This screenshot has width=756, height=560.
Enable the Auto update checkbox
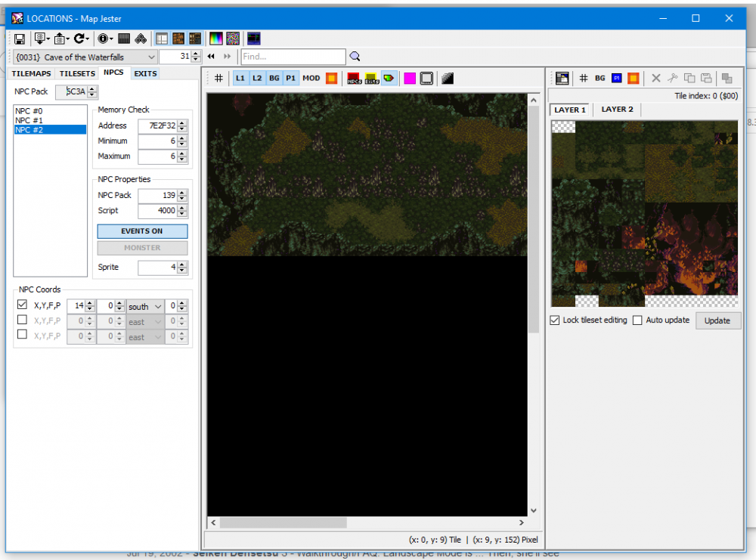(637, 320)
